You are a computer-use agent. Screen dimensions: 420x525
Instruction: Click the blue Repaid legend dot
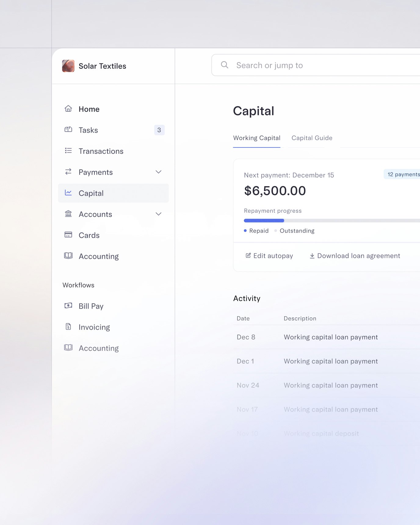(x=245, y=231)
